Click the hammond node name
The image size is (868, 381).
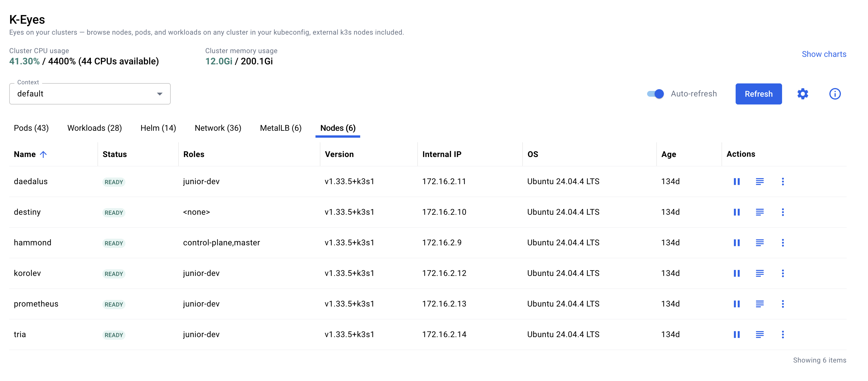pos(32,243)
